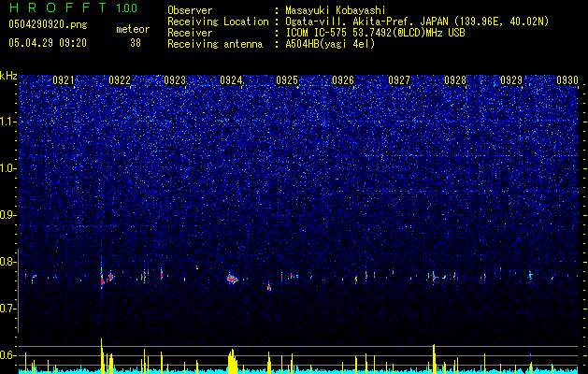Click the Observer name Masayuki Kobayashi
Image resolution: width=588 pixels, height=374 pixels.
pyautogui.click(x=336, y=10)
